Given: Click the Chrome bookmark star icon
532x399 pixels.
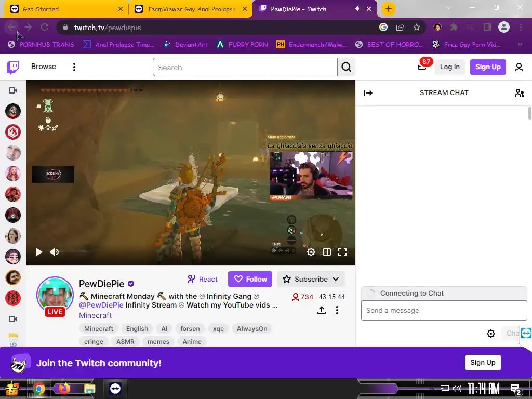Looking at the screenshot, I should pyautogui.click(x=417, y=28).
